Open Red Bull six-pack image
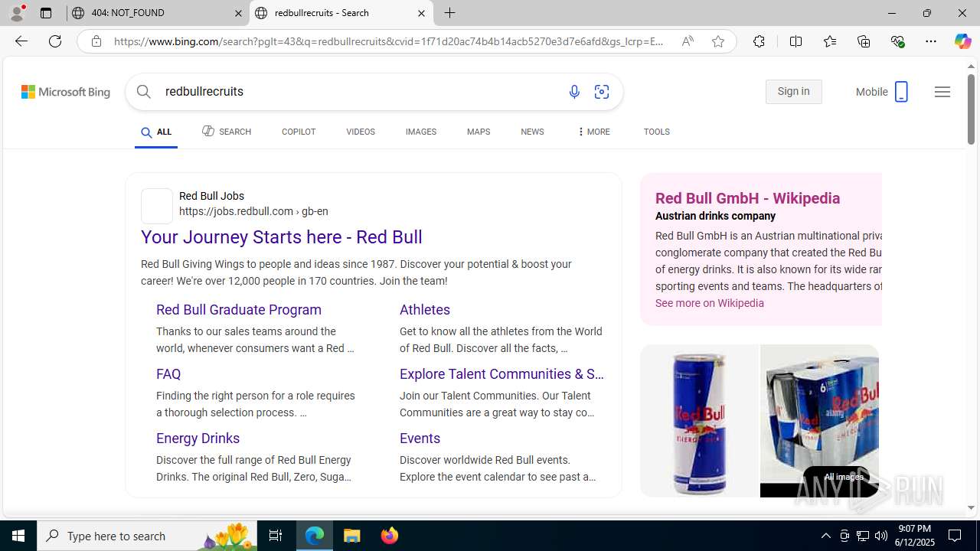The height and width of the screenshot is (551, 980). click(x=819, y=421)
